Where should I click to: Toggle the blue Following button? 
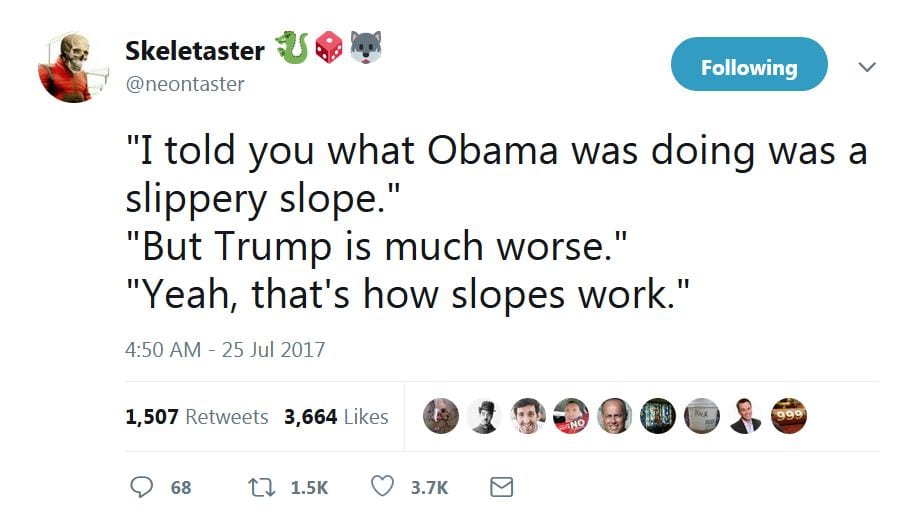pyautogui.click(x=749, y=67)
